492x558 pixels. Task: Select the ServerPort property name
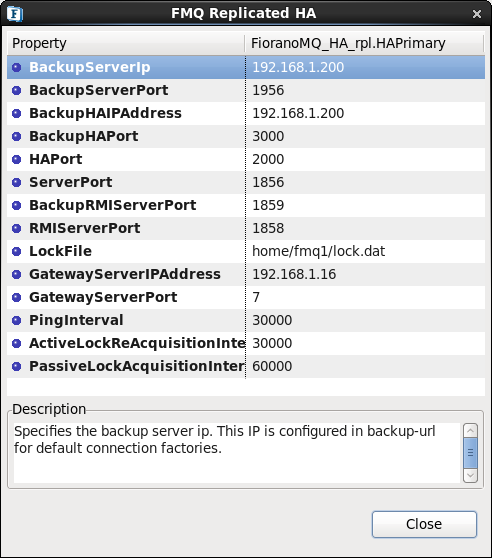[x=70, y=182]
